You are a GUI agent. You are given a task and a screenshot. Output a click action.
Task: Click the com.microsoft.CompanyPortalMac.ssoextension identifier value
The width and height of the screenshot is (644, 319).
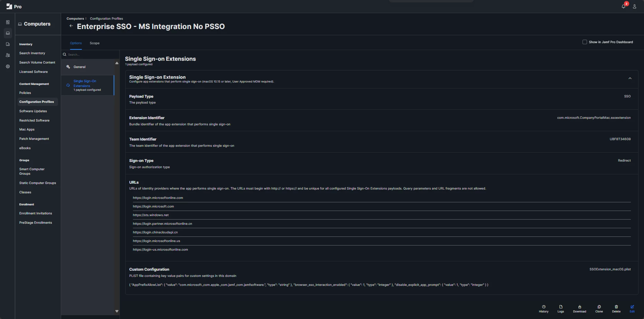tap(594, 118)
